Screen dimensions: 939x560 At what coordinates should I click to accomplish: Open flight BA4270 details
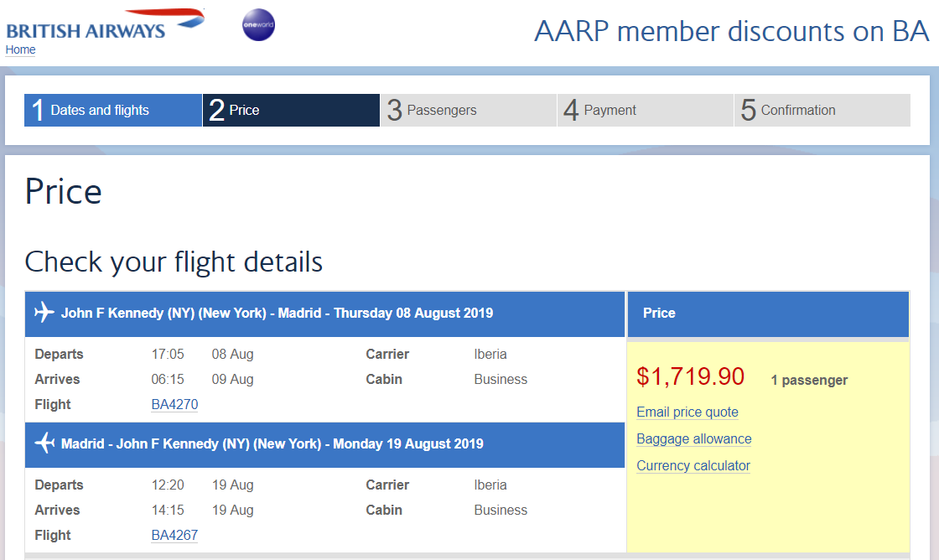coord(174,405)
